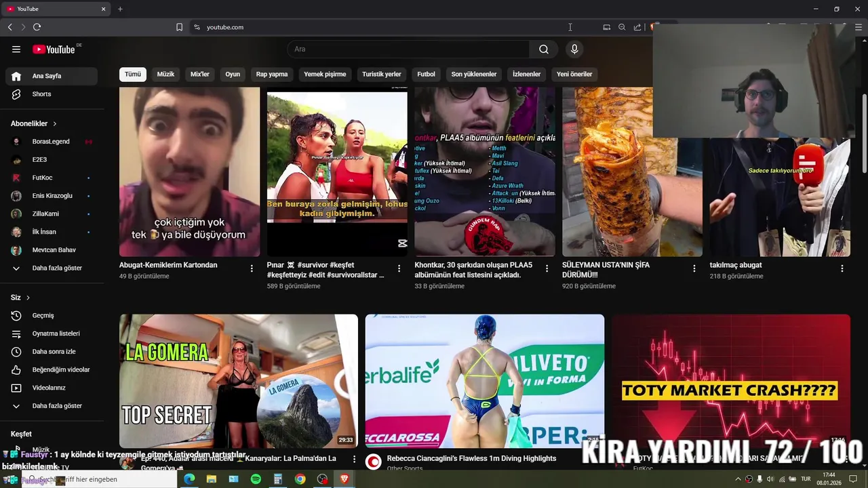The image size is (868, 488).
Task: Select the İzlenenler filter chip
Action: click(526, 74)
